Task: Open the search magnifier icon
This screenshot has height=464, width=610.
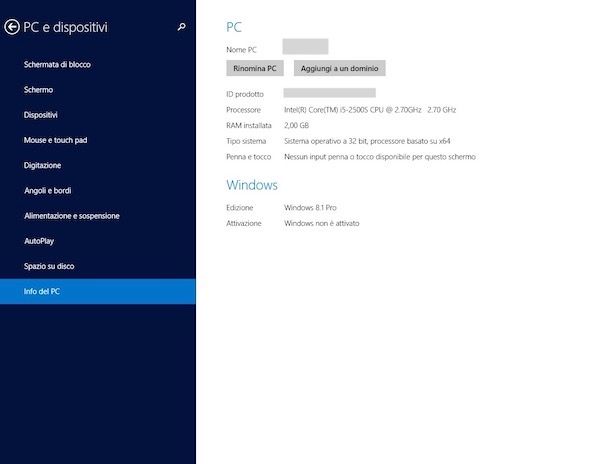Action: coord(181,27)
